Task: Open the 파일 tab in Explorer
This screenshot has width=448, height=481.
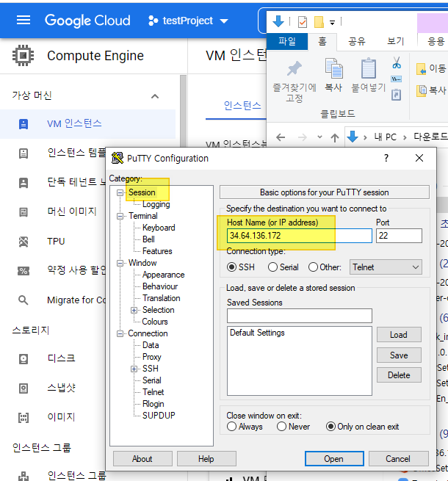Action: point(287,41)
